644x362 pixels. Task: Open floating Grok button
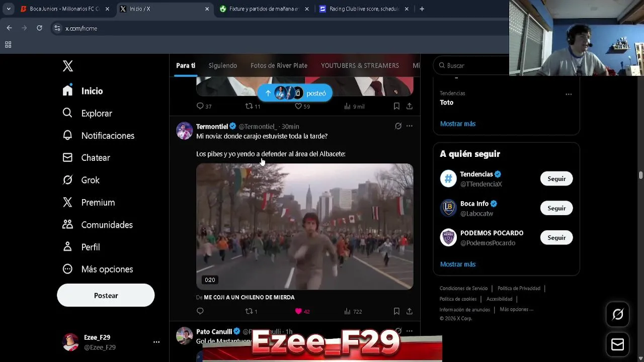[617, 314]
